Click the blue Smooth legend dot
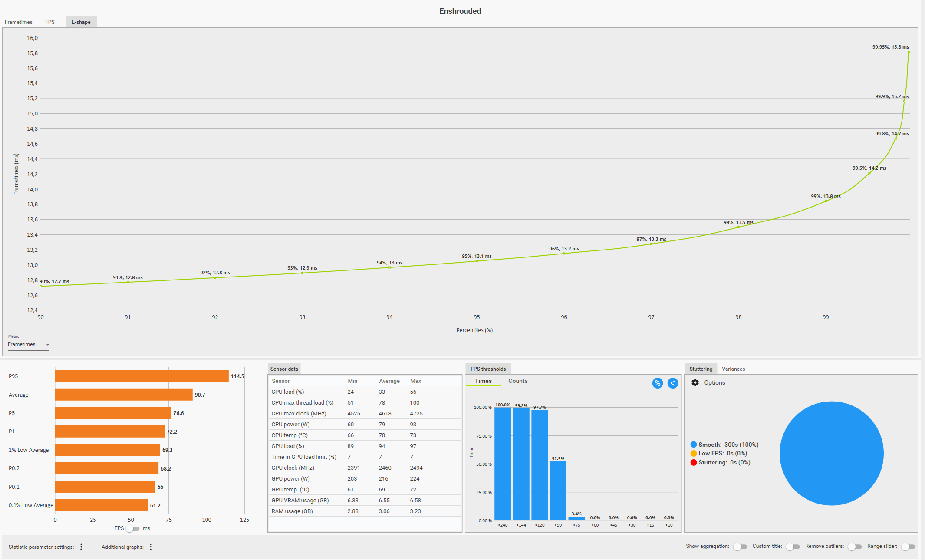The height and width of the screenshot is (560, 925). pos(693,445)
